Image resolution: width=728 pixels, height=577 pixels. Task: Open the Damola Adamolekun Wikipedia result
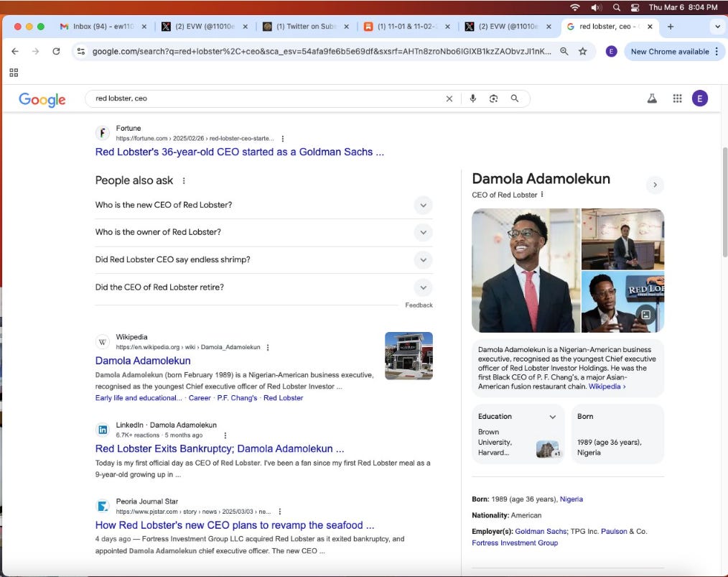(143, 361)
